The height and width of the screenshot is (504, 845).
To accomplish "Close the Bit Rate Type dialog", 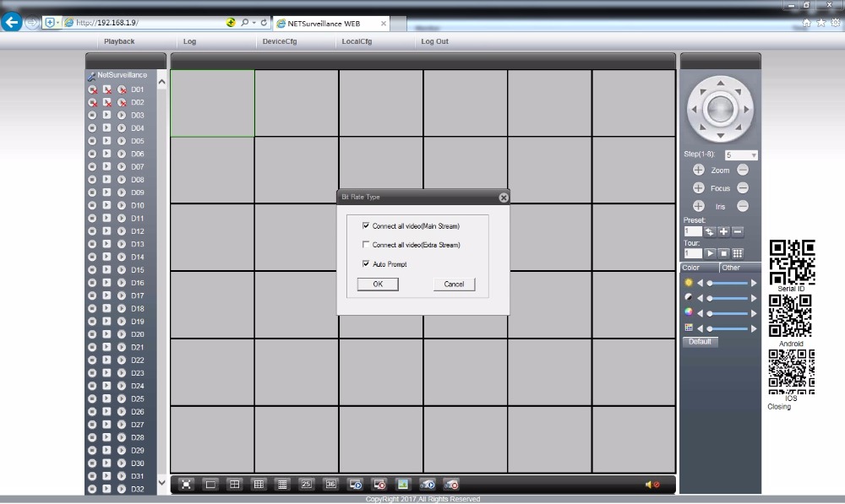I will pos(504,198).
